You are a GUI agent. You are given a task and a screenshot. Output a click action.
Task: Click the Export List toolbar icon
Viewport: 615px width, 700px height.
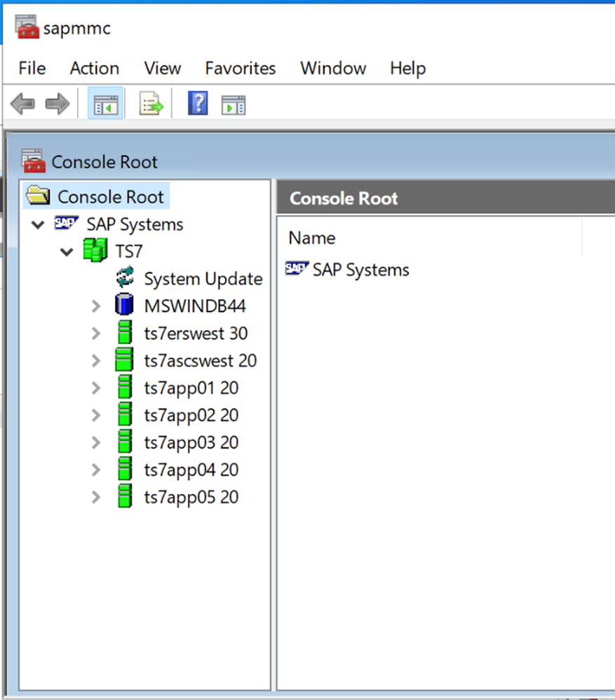click(151, 104)
